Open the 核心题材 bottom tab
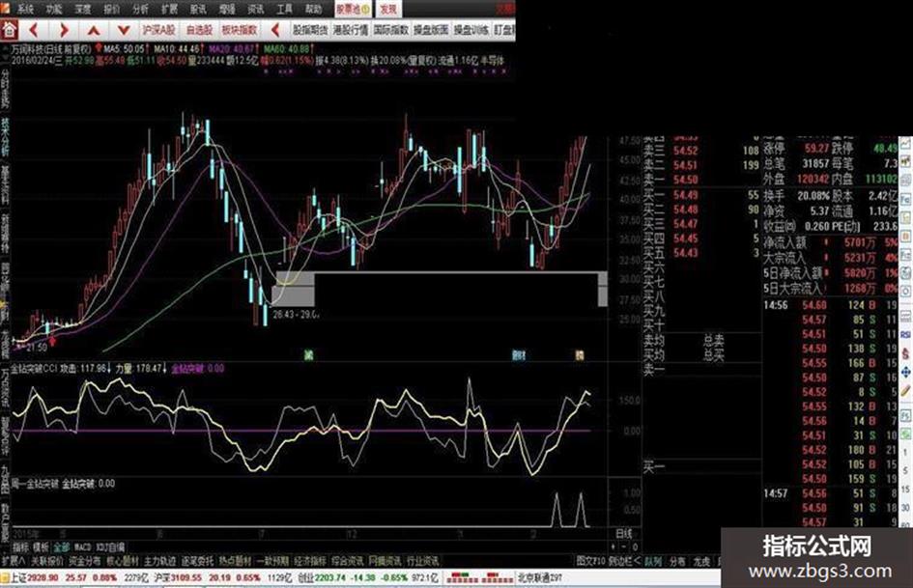The width and height of the screenshot is (913, 588). tap(123, 561)
